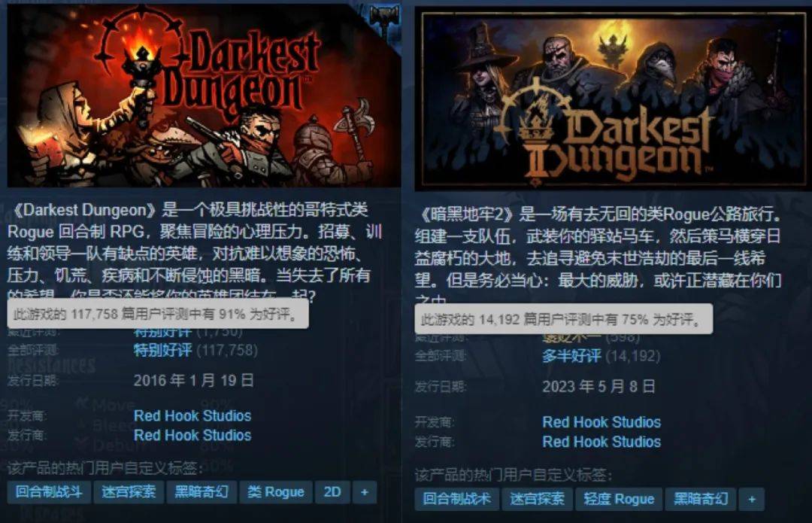
Task: Expand more tags with right plus button
Action: click(x=752, y=499)
